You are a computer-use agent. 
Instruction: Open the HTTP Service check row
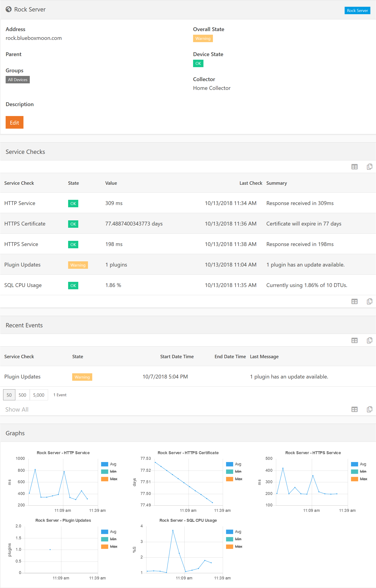pyautogui.click(x=188, y=203)
